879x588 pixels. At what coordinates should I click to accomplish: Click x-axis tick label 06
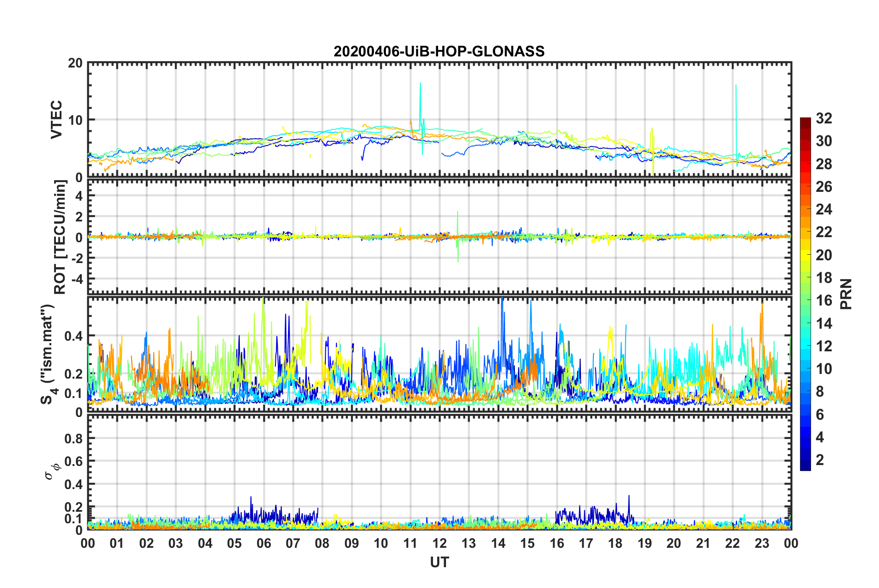264,543
